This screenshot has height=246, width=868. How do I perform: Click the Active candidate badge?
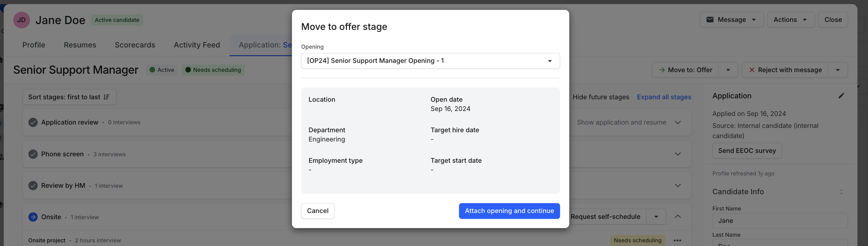[x=117, y=20]
